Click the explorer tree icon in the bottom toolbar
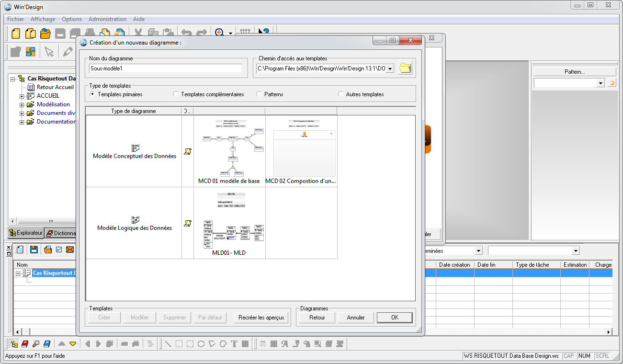The width and height of the screenshot is (623, 364). tap(14, 344)
